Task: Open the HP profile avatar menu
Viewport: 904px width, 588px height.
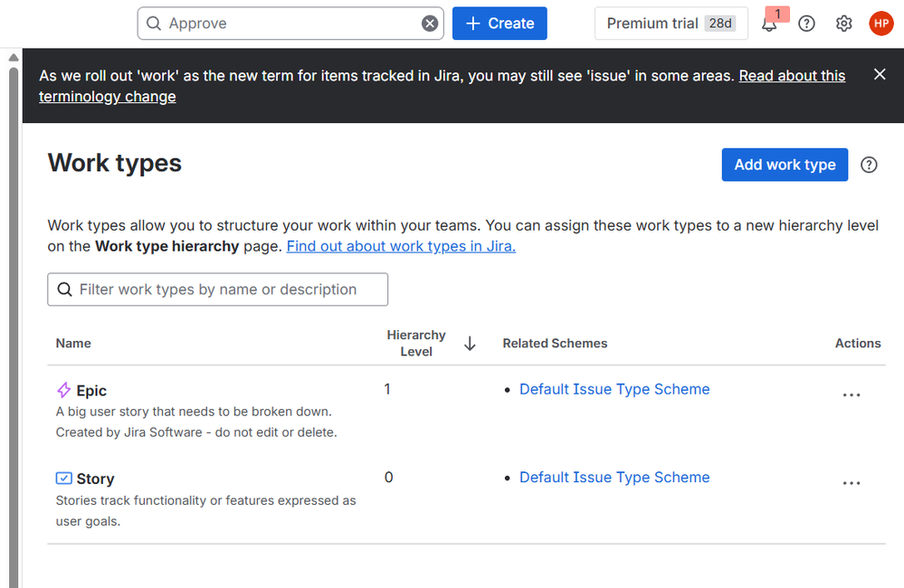Action: coord(881,24)
